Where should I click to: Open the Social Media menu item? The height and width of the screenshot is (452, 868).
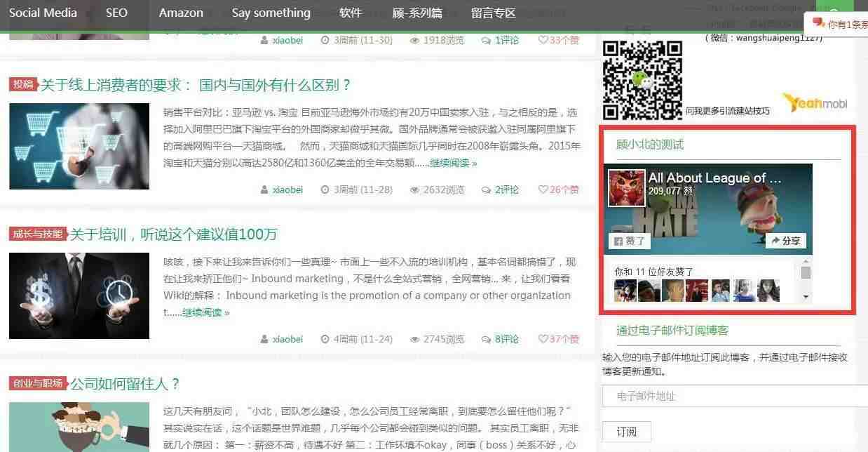tap(43, 13)
